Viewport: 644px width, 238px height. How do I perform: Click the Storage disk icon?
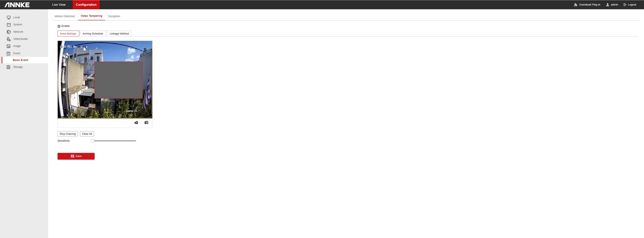[x=8, y=67]
